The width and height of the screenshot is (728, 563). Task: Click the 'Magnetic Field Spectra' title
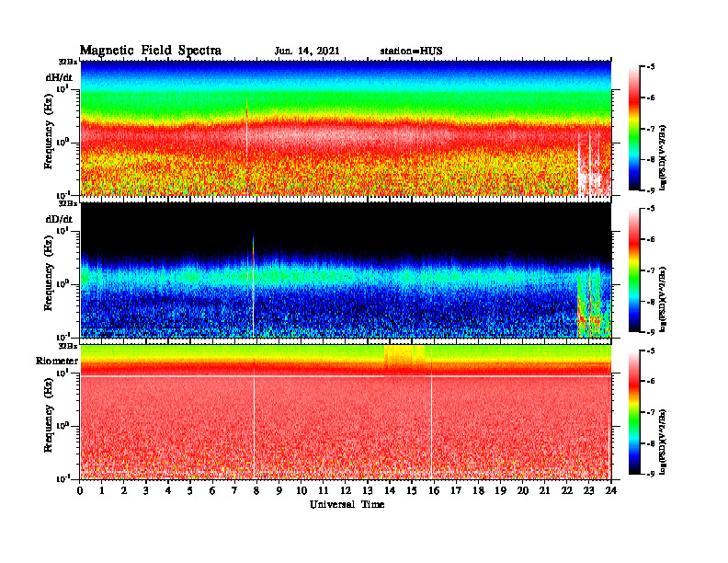tap(151, 51)
